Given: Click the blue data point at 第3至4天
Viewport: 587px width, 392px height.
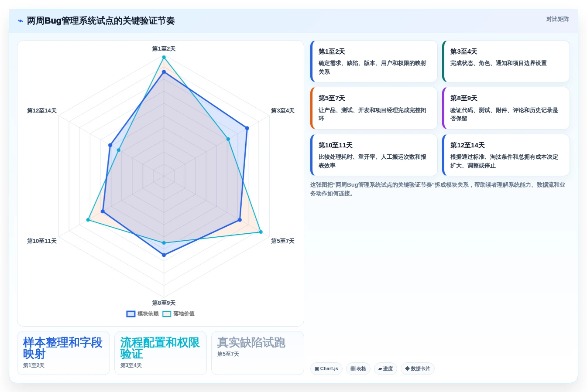Looking at the screenshot, I should pos(247,128).
